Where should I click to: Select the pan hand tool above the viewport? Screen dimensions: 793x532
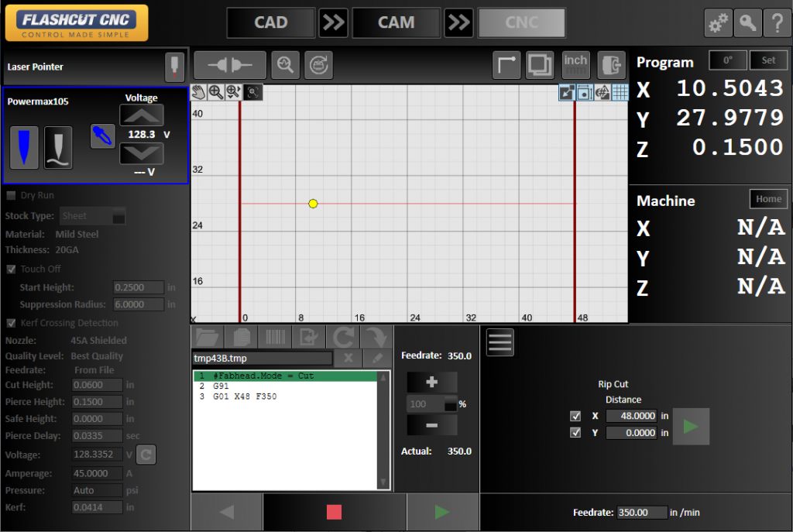point(197,92)
